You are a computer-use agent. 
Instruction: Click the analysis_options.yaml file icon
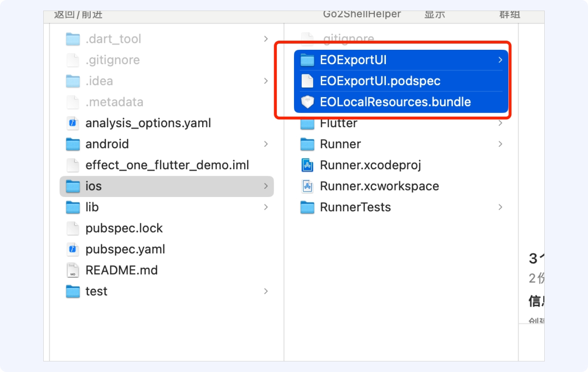coord(73,123)
